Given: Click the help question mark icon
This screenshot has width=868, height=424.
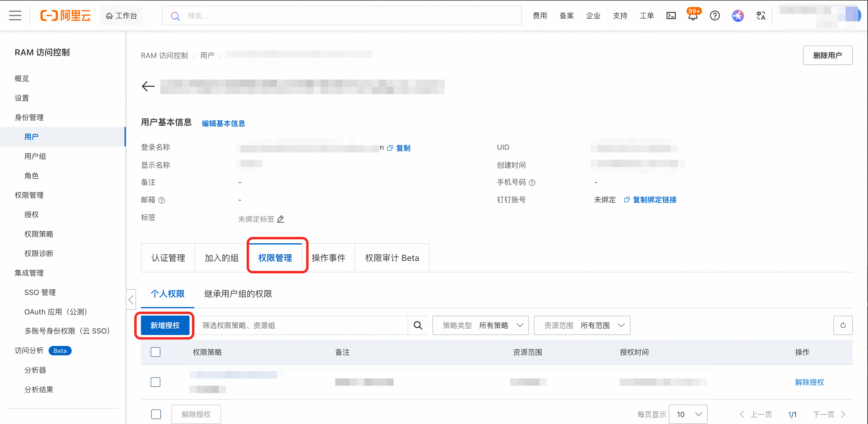Looking at the screenshot, I should [x=714, y=15].
